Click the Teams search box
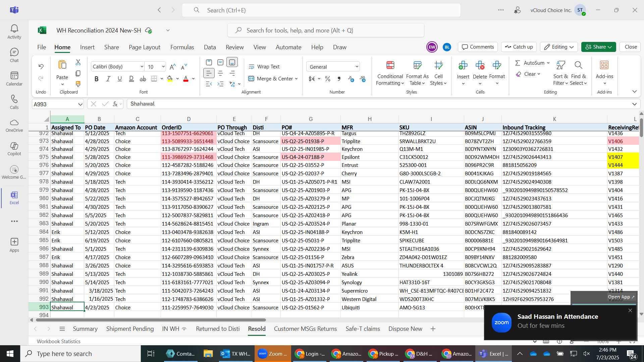This screenshot has width=644, height=362. click(x=321, y=10)
